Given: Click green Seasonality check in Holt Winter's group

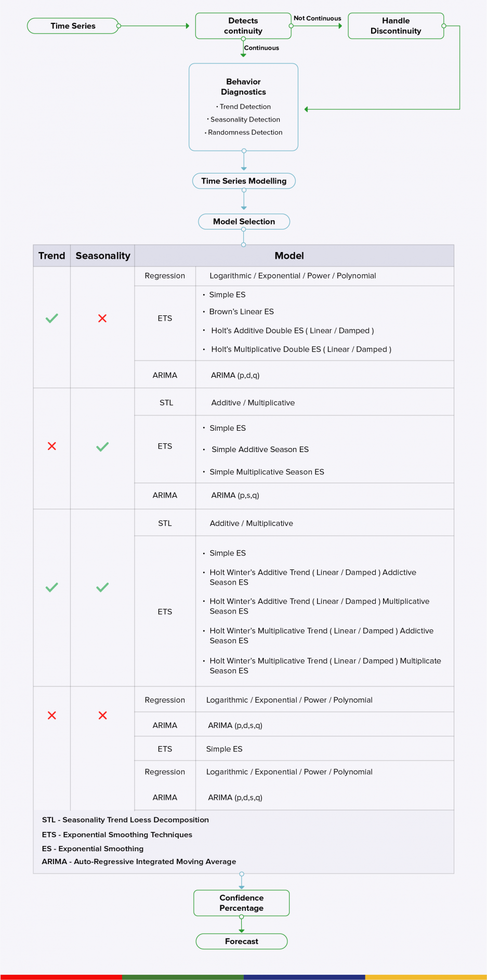Looking at the screenshot, I should pos(102,587).
